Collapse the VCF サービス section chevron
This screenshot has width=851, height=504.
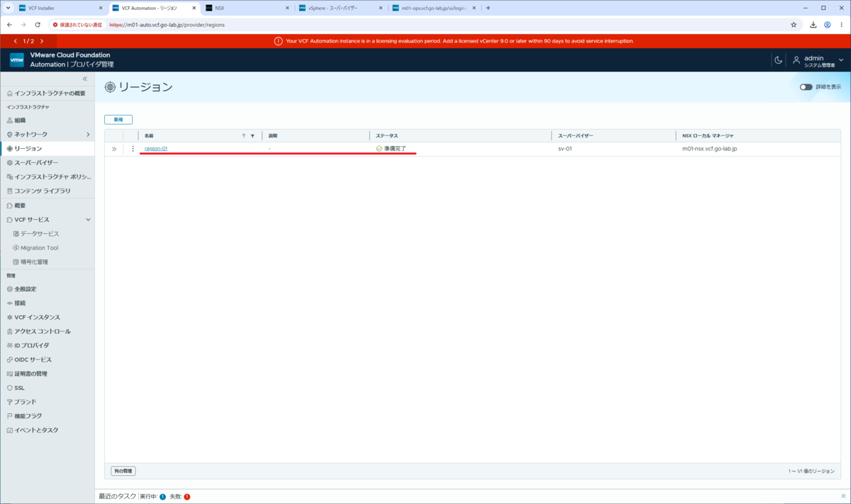point(88,220)
